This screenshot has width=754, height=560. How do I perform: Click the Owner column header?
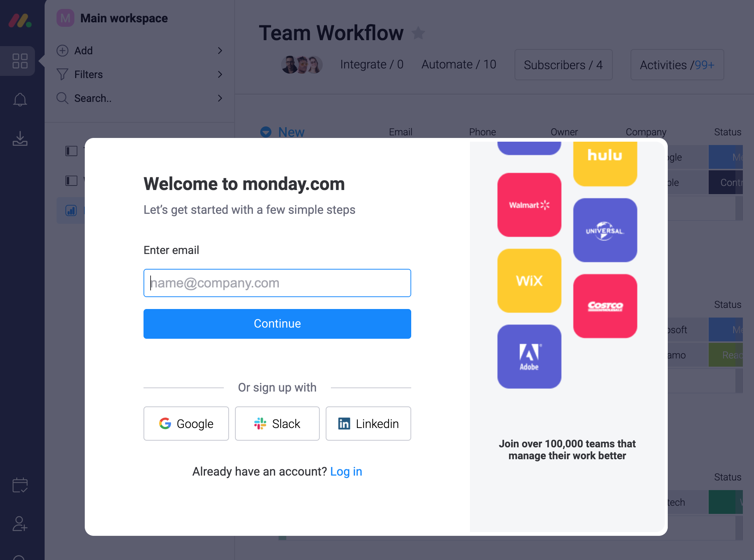point(564,132)
